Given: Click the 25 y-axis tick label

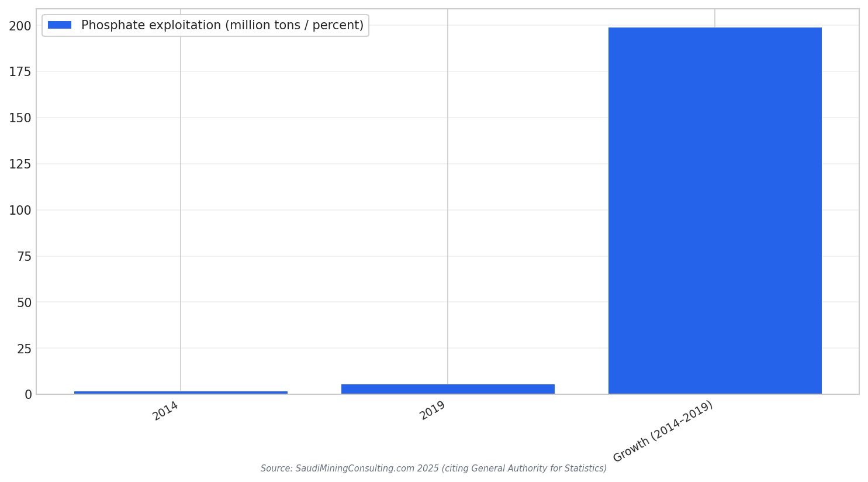Looking at the screenshot, I should click(x=25, y=349).
